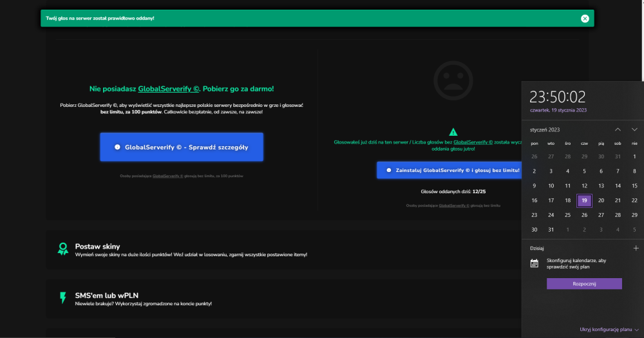This screenshot has width=644, height=338.
Task: Click info icon on Sprawdź szczegóły button
Action: point(117,147)
